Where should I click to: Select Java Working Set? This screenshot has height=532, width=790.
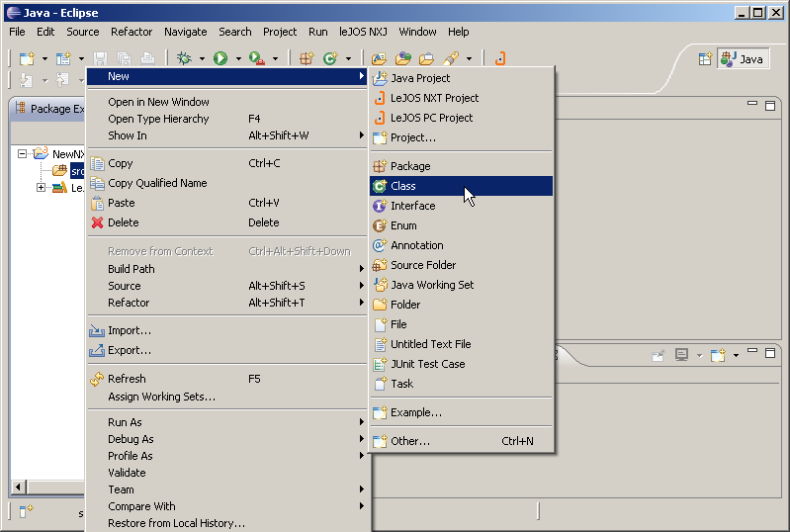462,285
